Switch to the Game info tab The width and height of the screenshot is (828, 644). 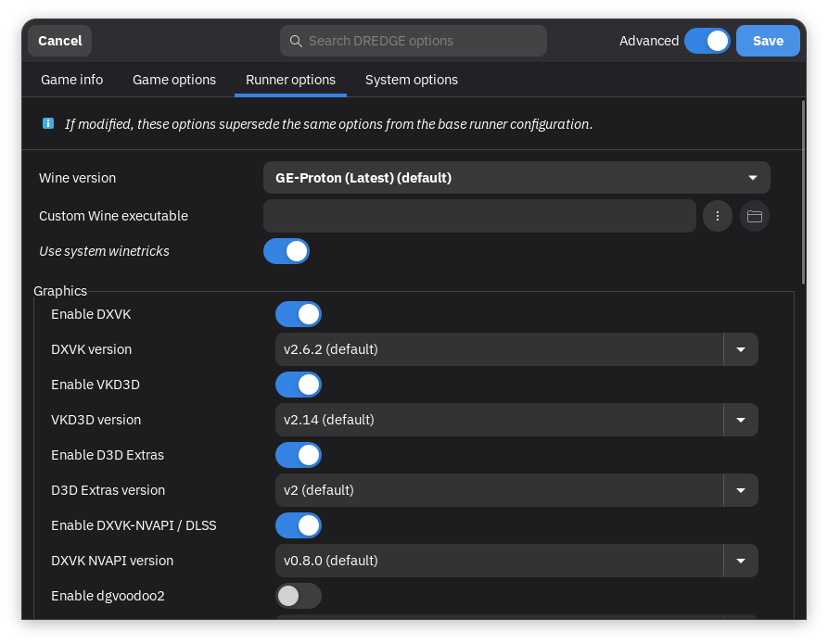click(x=71, y=80)
